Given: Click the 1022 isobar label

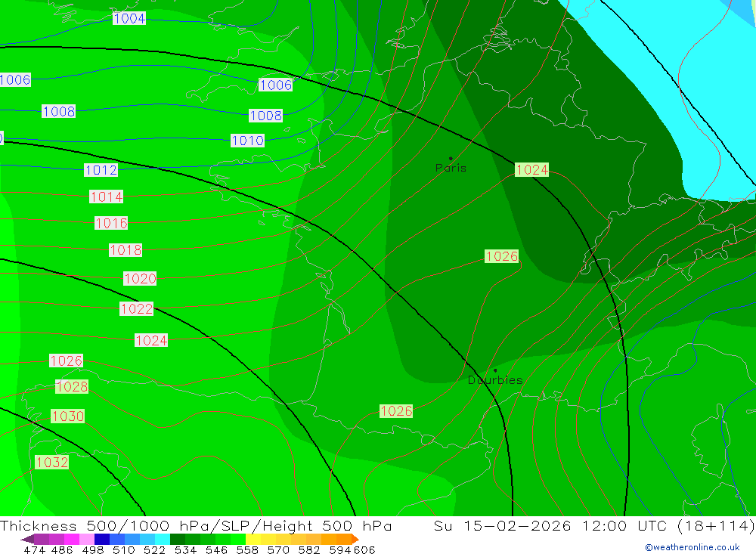Looking at the screenshot, I should point(136,308).
